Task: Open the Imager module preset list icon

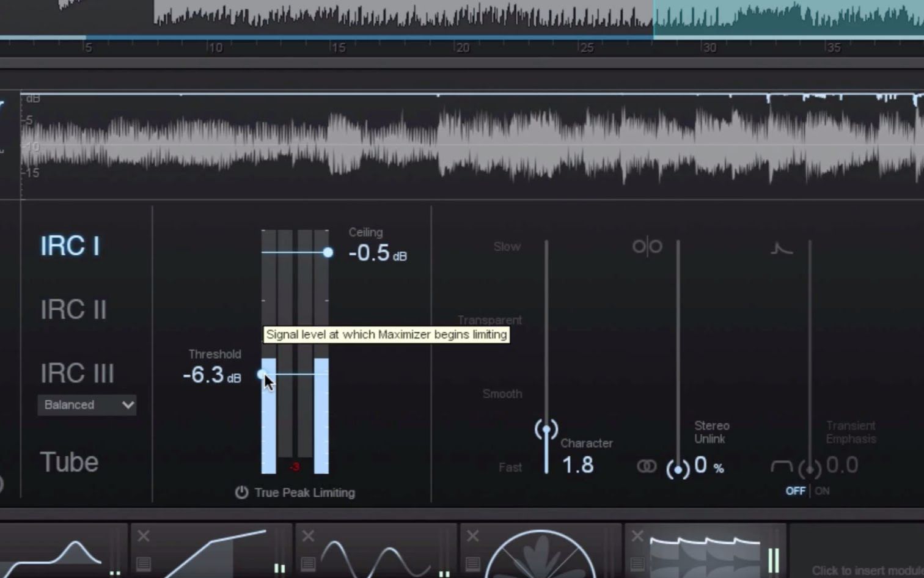Action: [472, 563]
